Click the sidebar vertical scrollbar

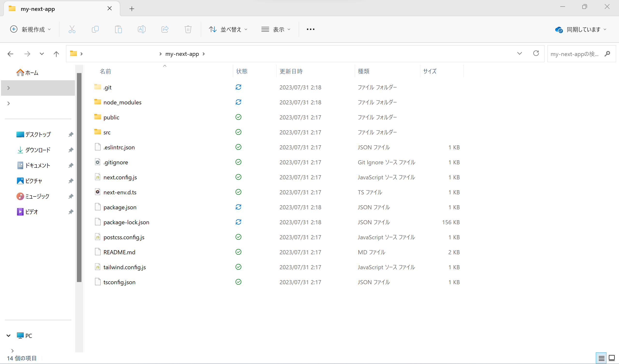(79, 178)
